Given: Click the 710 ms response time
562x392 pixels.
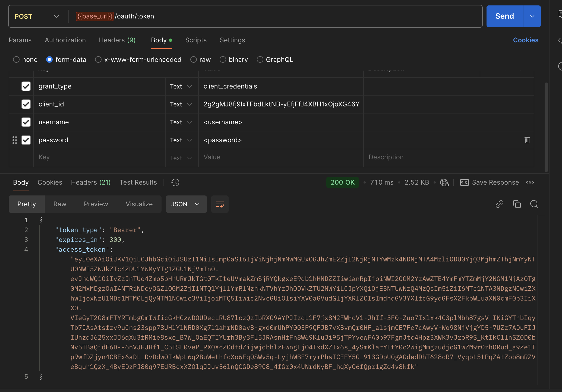Looking at the screenshot, I should pos(382,182).
